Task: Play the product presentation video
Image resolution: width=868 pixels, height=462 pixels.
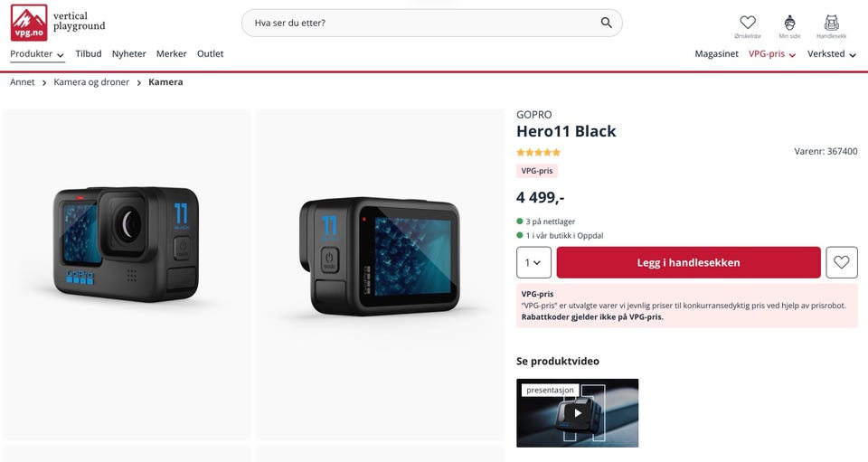Action: click(x=578, y=413)
